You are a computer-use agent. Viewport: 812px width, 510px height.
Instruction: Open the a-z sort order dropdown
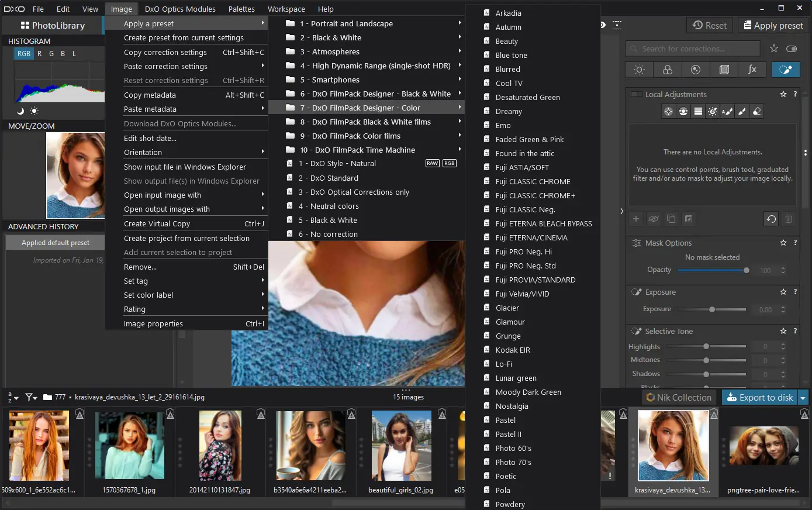point(12,397)
